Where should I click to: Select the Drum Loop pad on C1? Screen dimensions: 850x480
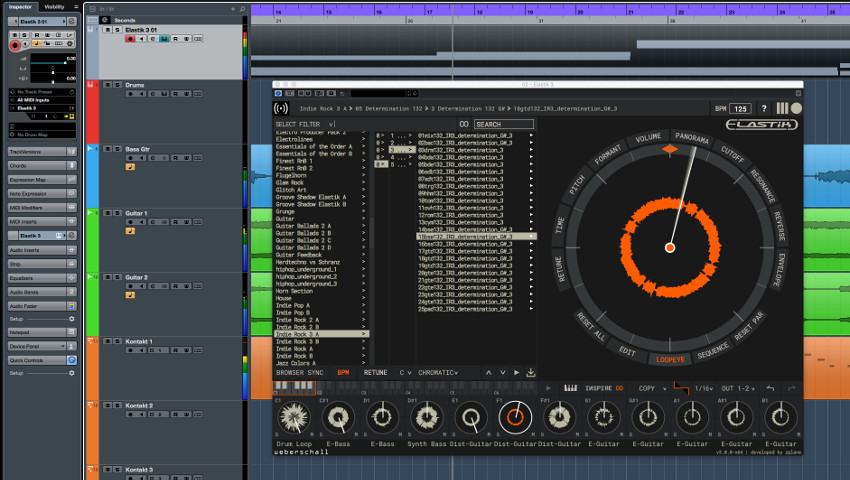coord(294,417)
